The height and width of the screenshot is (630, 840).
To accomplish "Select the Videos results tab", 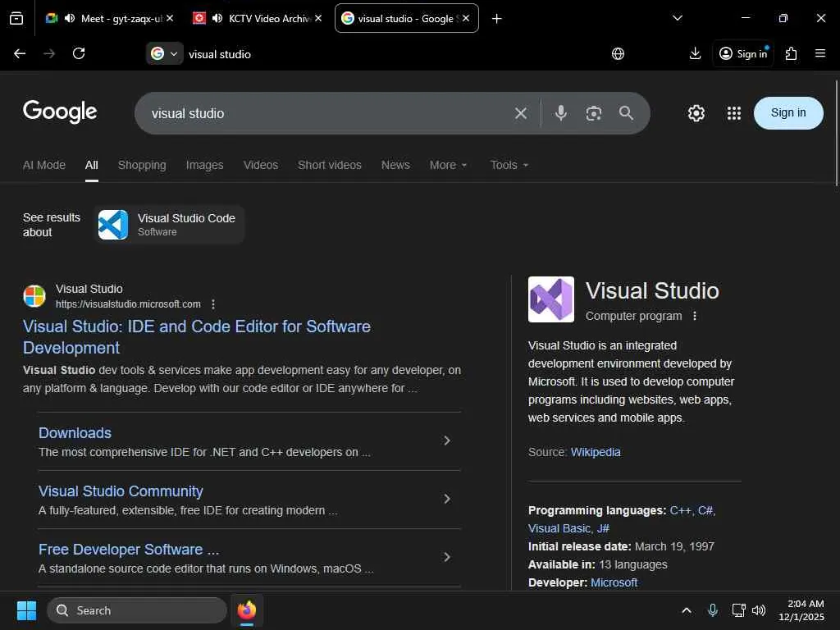I will tap(261, 165).
